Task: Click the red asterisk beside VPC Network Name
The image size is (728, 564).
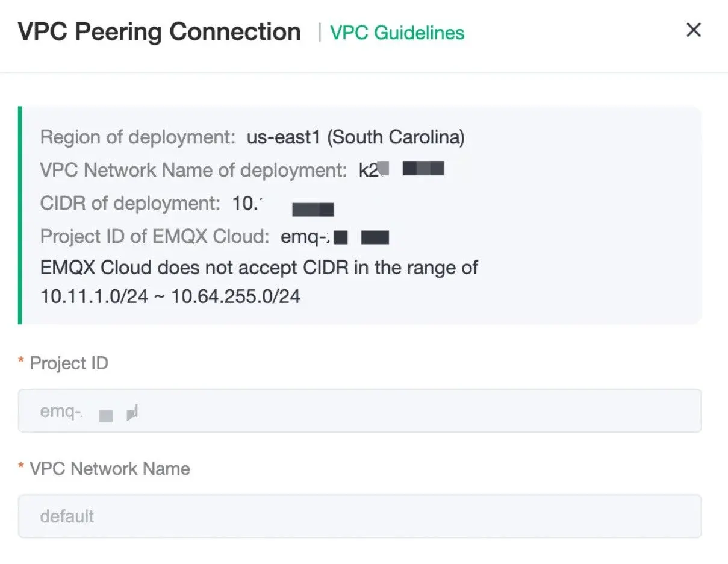Action: 21,467
